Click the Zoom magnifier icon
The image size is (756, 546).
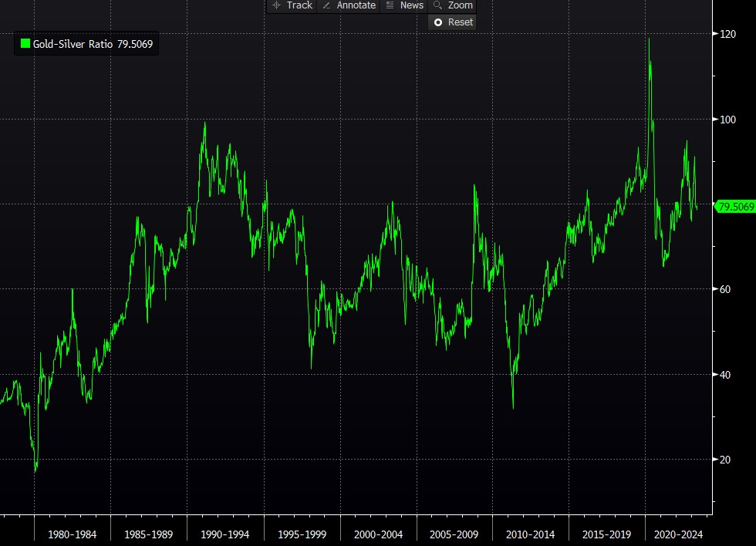click(x=437, y=5)
